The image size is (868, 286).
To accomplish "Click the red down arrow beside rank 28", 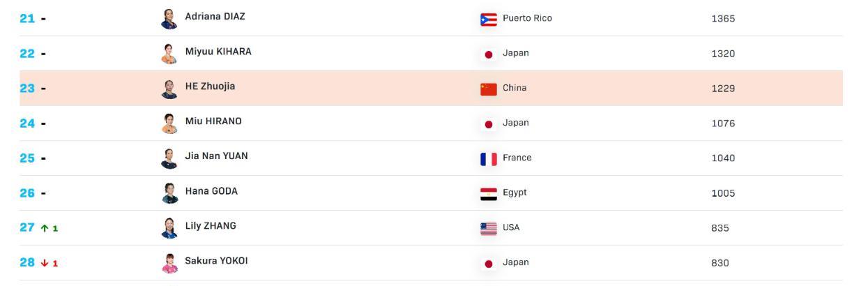I will coord(45,263).
